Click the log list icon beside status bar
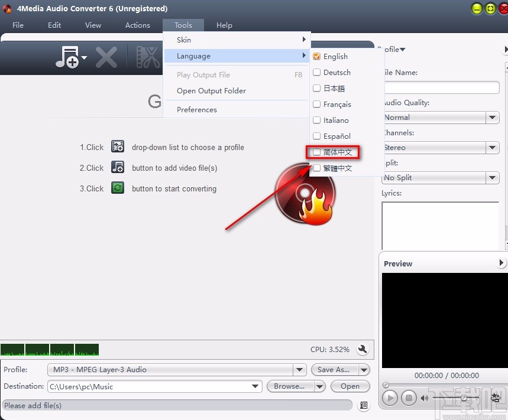The width and height of the screenshot is (508, 420). 364,405
